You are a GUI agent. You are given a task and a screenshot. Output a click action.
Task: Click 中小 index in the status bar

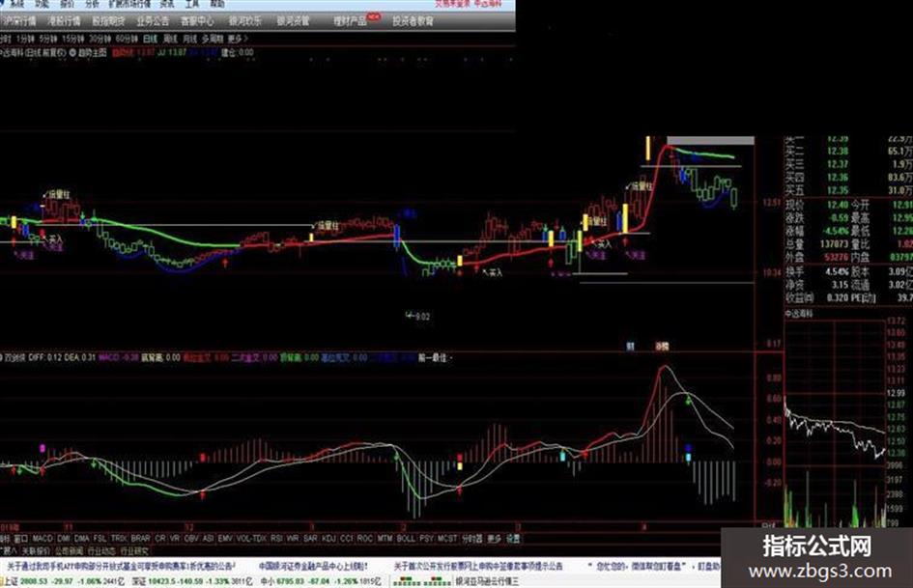[x=319, y=581]
